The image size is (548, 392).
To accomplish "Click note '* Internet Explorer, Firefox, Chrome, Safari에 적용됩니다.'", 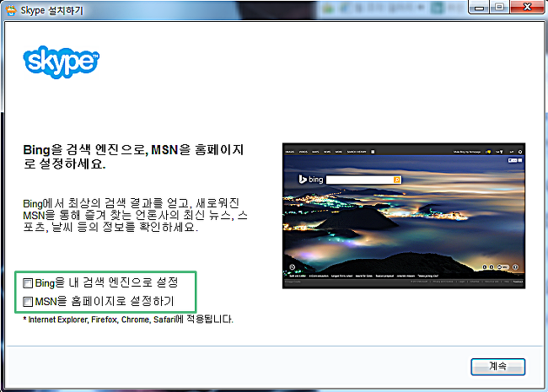I will click(x=128, y=320).
